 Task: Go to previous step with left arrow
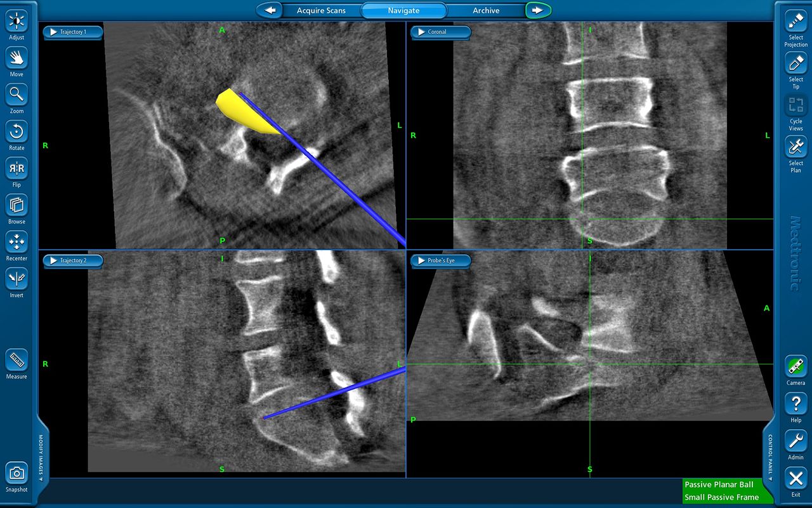pyautogui.click(x=270, y=10)
